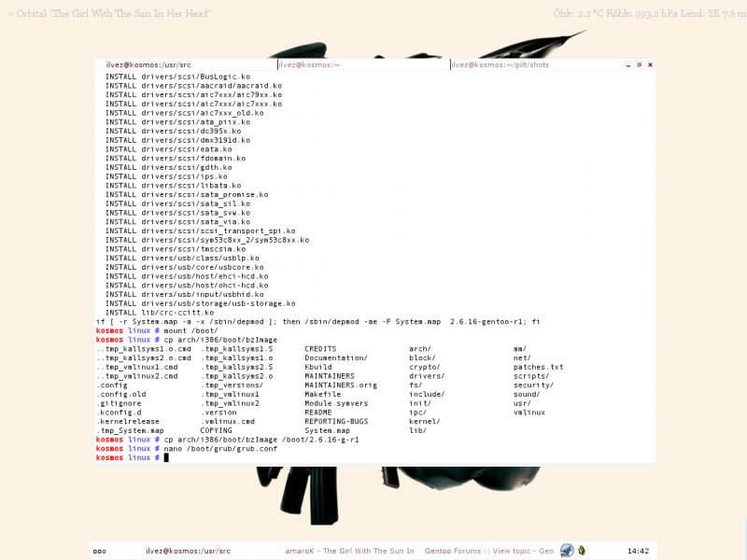The height and width of the screenshot is (560, 747).
Task: Minimize the terminal window
Action: (x=628, y=64)
